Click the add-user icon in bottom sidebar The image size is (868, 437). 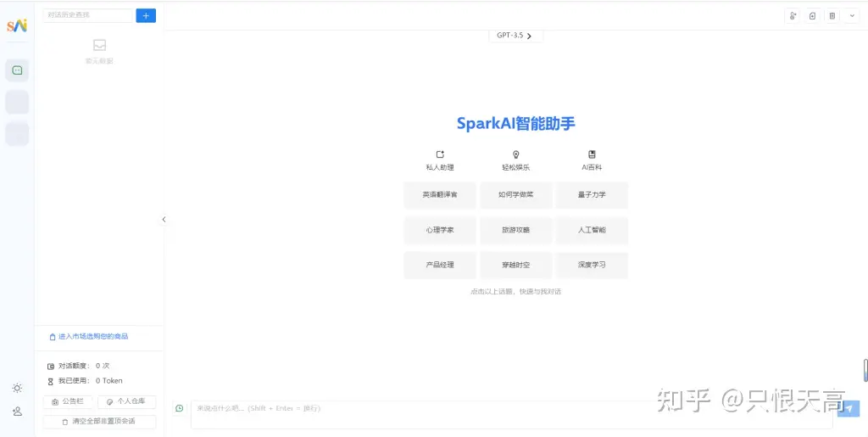17,412
